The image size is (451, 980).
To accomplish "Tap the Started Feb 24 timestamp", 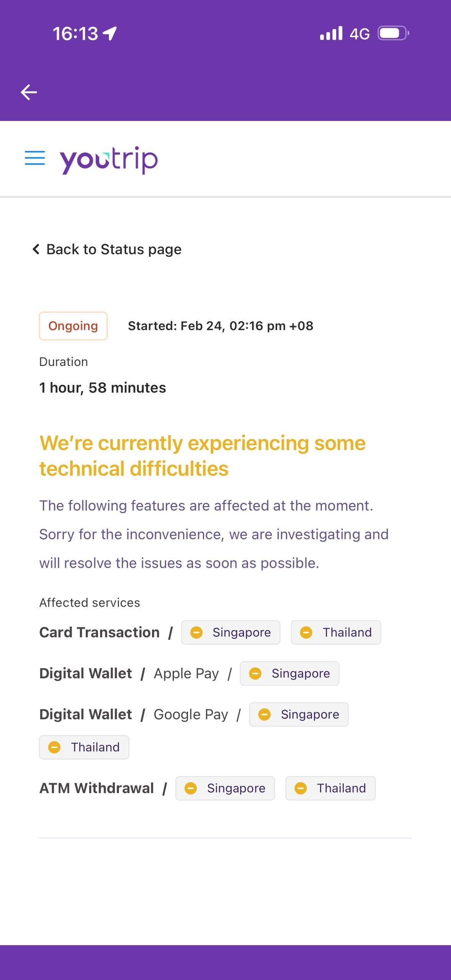I will point(221,326).
